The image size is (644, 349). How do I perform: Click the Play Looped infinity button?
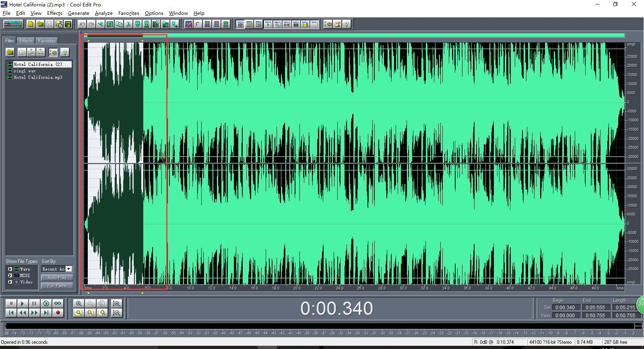click(x=58, y=304)
